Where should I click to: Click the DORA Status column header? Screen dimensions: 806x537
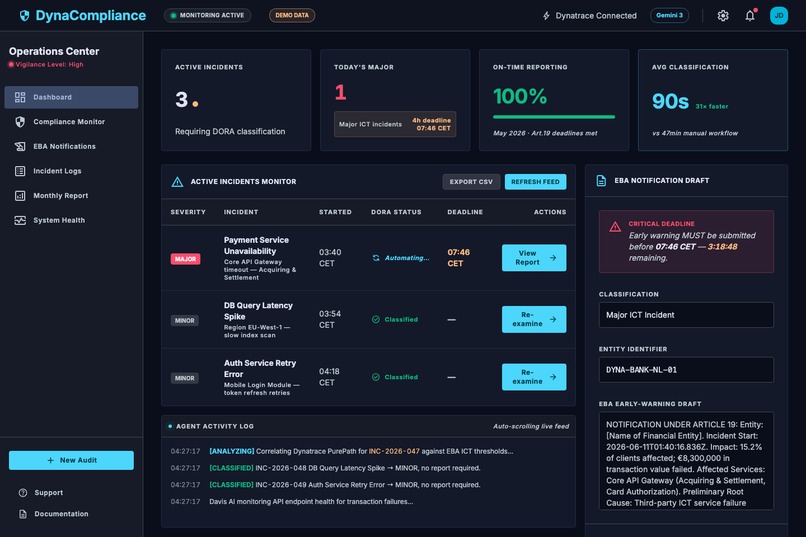[396, 212]
